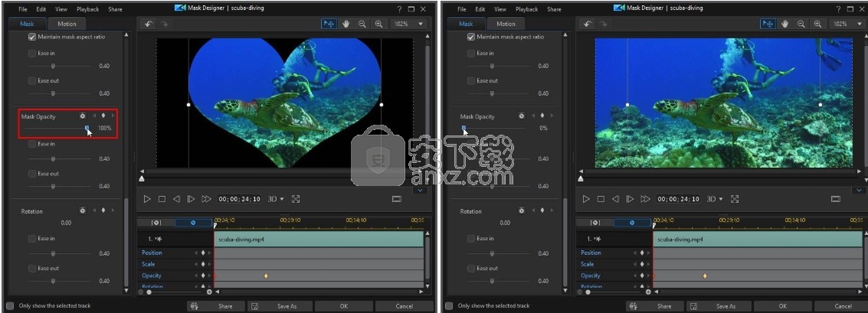
Task: Open 102% zoom dropdown in left window
Action: [408, 24]
